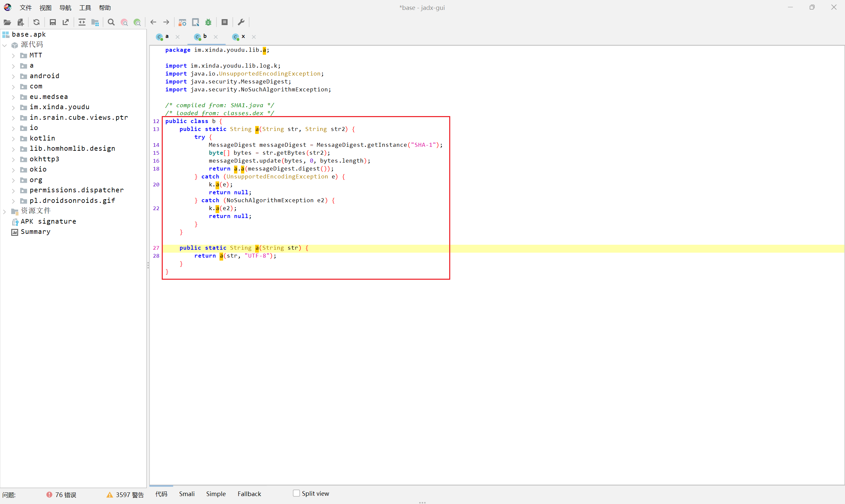Select okio package in tree
Viewport: 845px width, 504px height.
pos(38,170)
